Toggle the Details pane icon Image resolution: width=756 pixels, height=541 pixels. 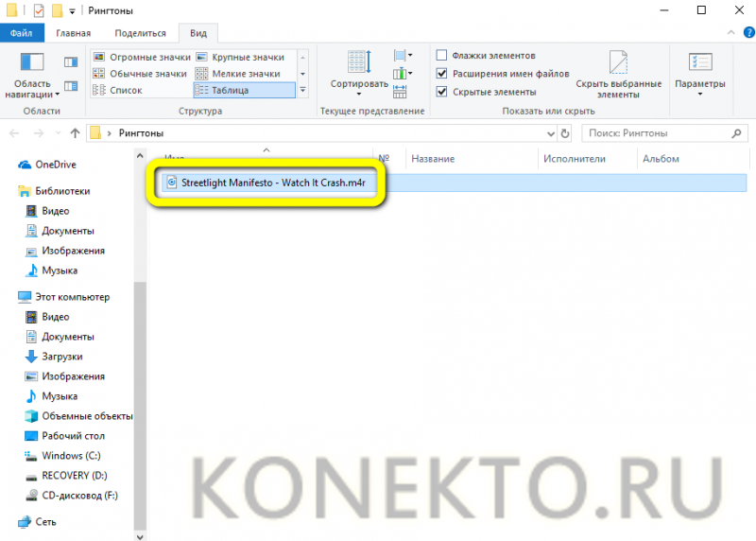71,86
